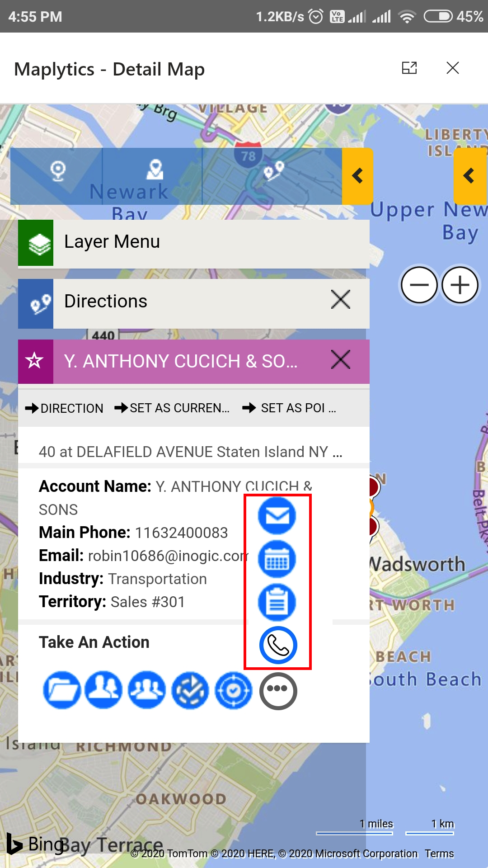Image resolution: width=488 pixels, height=868 pixels.
Task: Select the person location marker icon
Action: (x=155, y=170)
